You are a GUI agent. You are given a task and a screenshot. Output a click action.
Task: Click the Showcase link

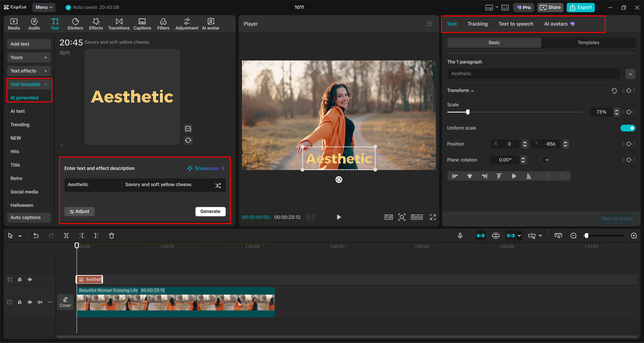pyautogui.click(x=207, y=168)
